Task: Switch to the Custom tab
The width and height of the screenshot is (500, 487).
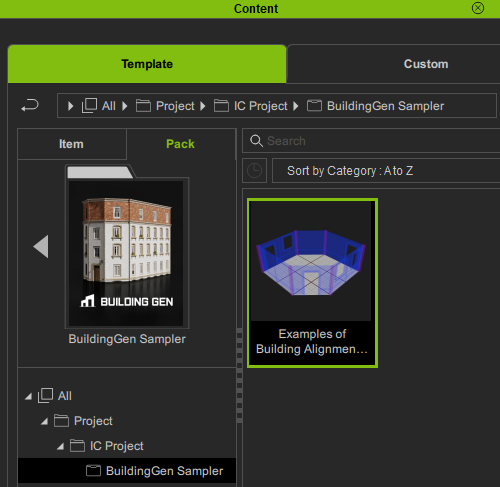Action: click(x=393, y=64)
